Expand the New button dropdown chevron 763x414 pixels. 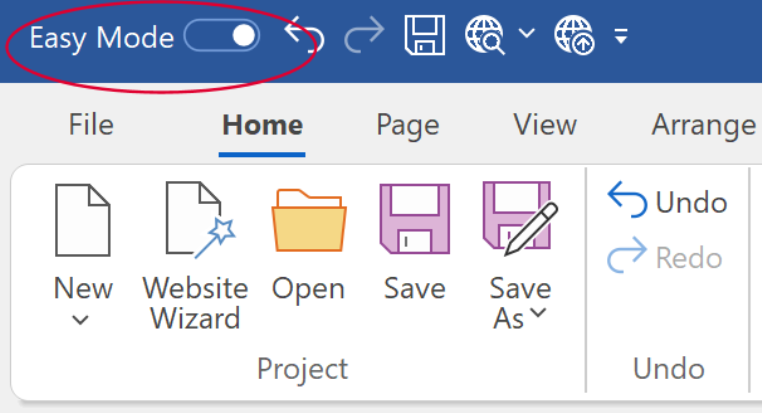[80, 320]
